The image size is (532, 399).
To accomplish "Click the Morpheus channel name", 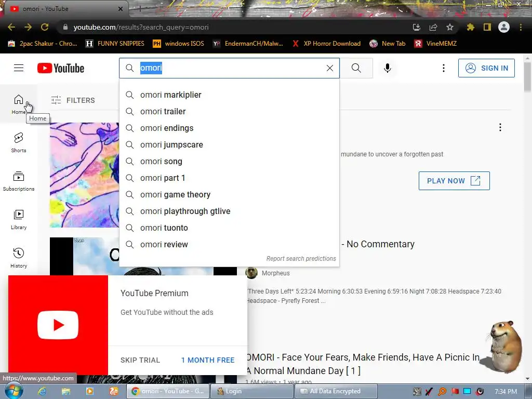I will [x=275, y=273].
